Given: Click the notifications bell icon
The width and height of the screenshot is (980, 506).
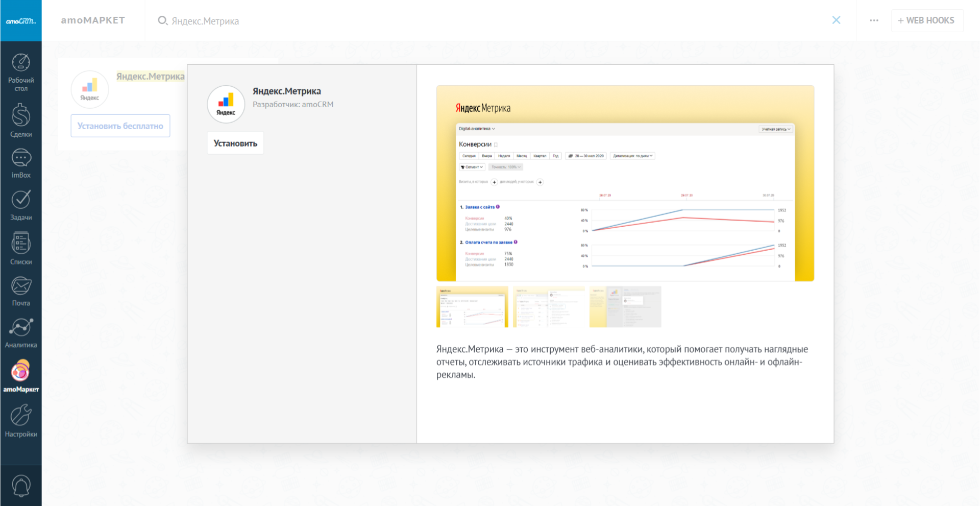Looking at the screenshot, I should (21, 486).
